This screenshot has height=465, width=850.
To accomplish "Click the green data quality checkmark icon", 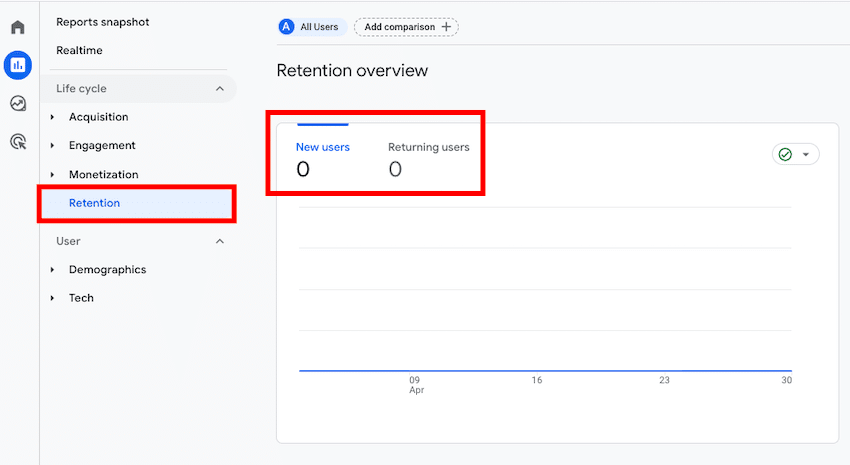I will point(785,154).
